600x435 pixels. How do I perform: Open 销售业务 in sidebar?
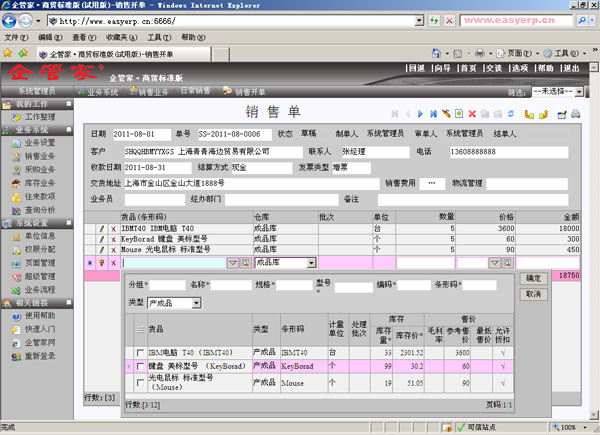pos(40,156)
